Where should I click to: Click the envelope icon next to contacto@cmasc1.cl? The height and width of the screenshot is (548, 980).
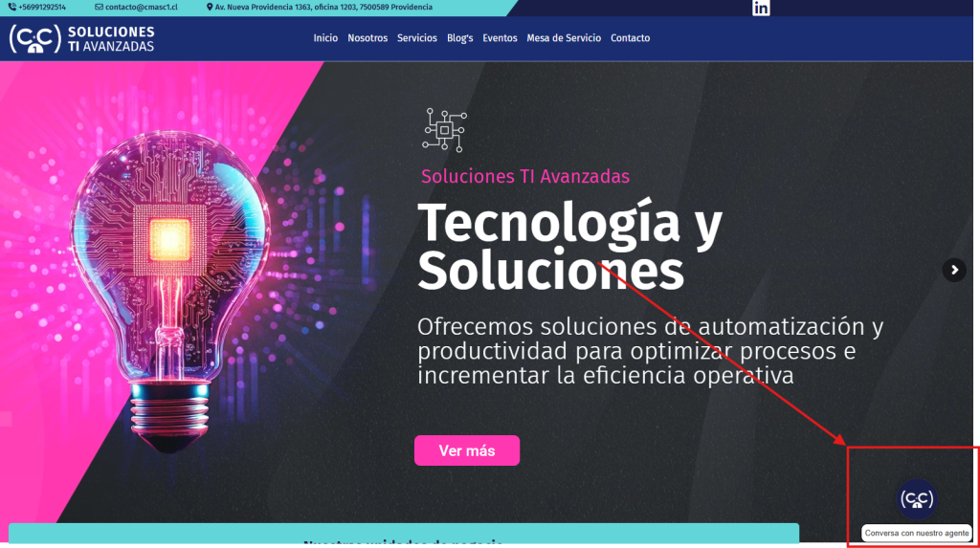click(99, 7)
